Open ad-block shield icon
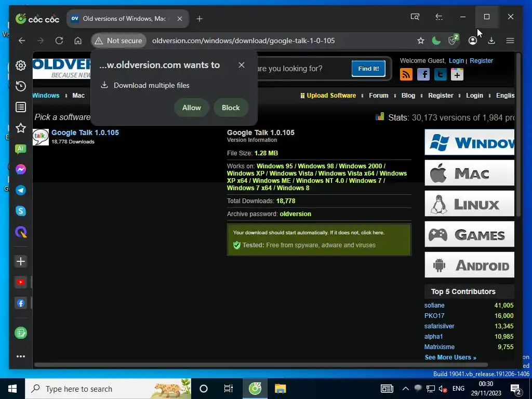This screenshot has width=532, height=399. [x=453, y=40]
